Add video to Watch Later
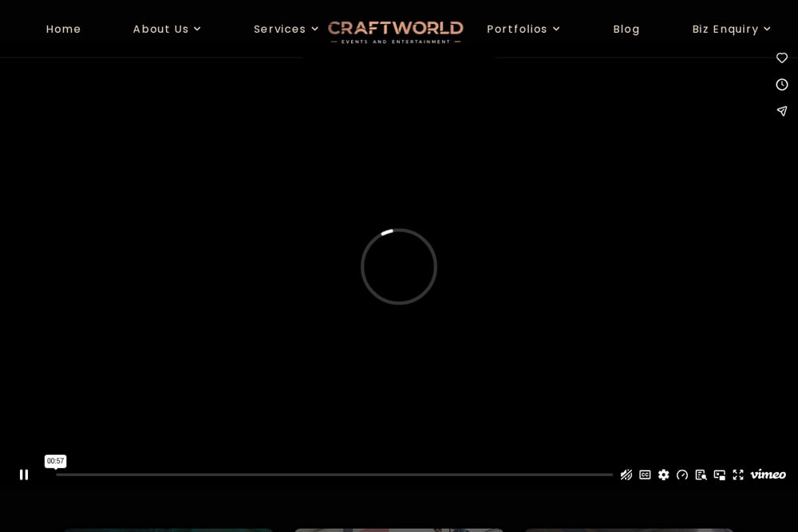798x532 pixels. coord(782,85)
